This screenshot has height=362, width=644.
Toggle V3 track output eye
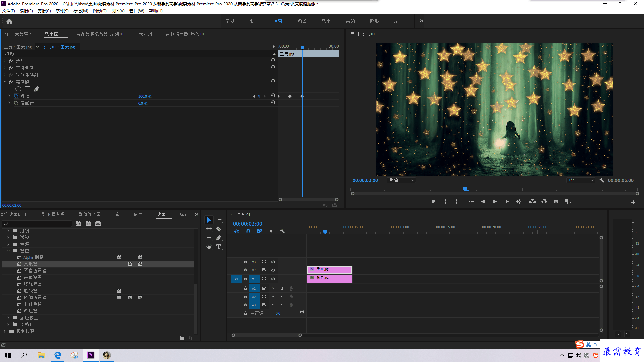pyautogui.click(x=273, y=262)
